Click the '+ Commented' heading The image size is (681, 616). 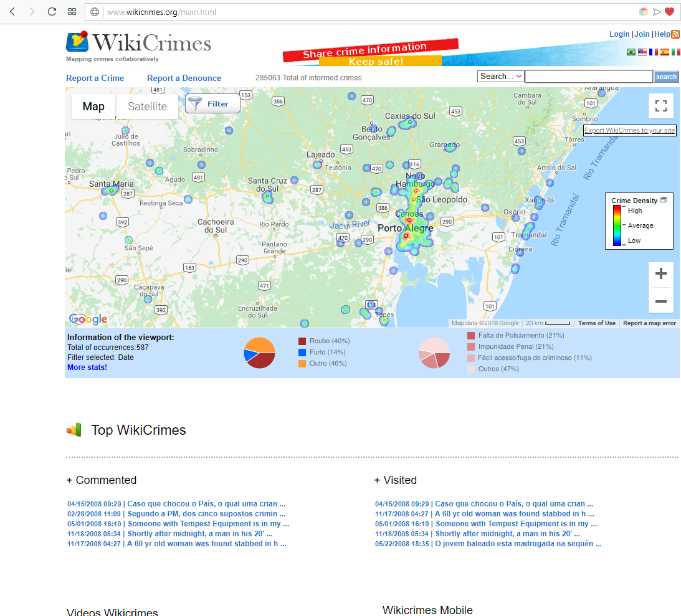click(101, 480)
